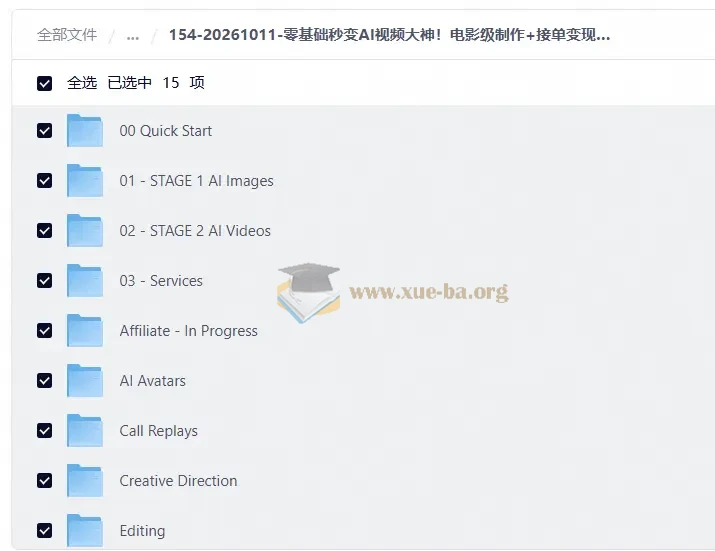Click the current folder title 154-20261011
Image resolution: width=715 pixels, height=551 pixels.
coord(389,35)
